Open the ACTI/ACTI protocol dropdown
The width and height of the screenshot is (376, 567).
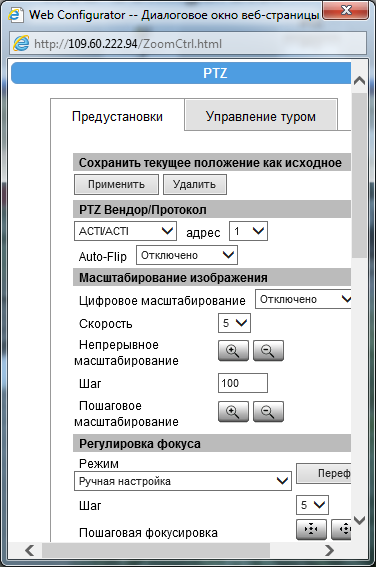(125, 231)
